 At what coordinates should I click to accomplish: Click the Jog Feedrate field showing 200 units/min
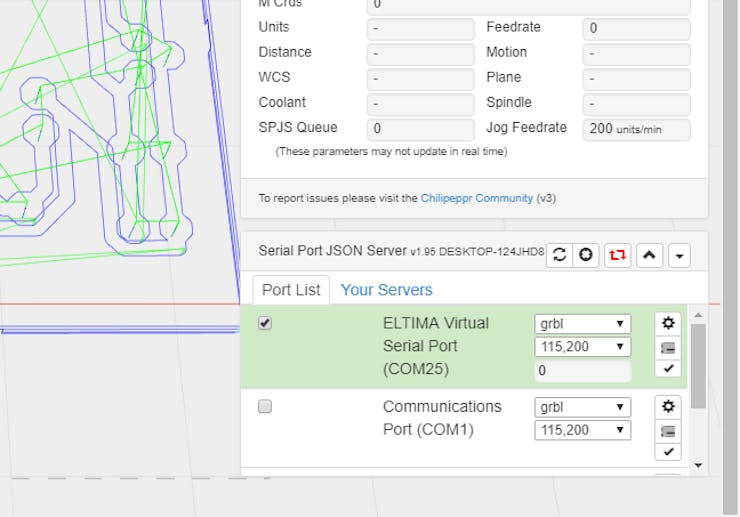coord(636,129)
